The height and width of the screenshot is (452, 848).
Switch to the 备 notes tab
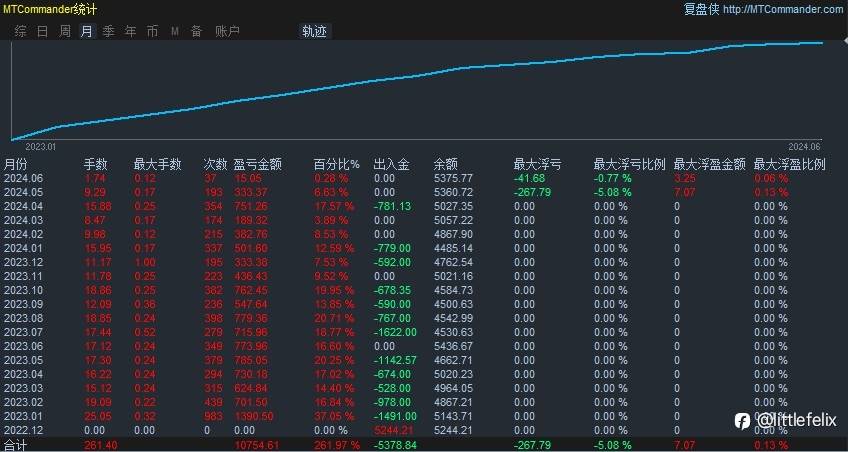click(x=196, y=31)
